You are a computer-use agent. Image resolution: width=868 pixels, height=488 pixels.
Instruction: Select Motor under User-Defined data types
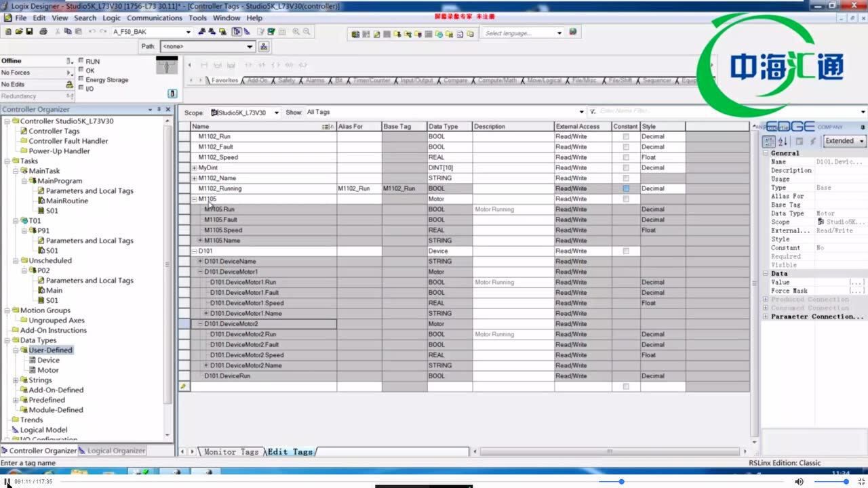(x=47, y=370)
